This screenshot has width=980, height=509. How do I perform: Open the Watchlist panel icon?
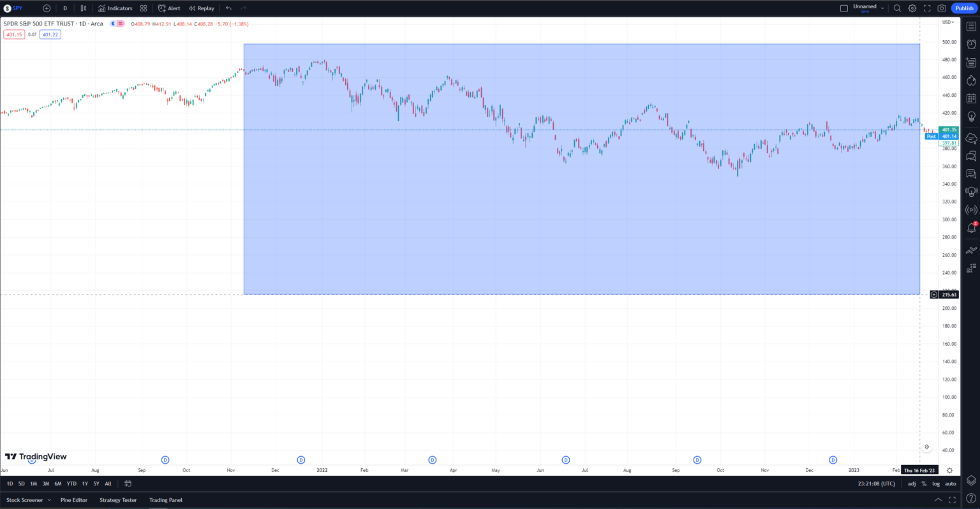click(x=972, y=26)
